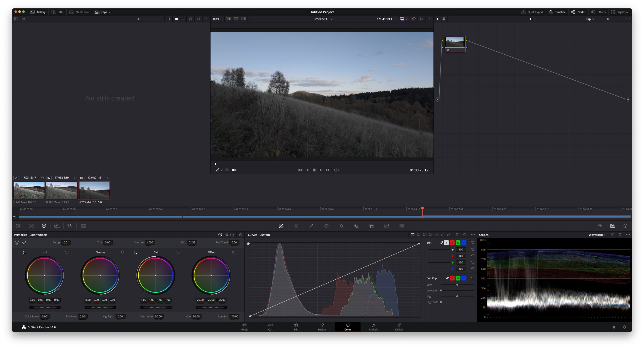Select the Qualifier eyedropper palette
This screenshot has width=644, height=348.
coord(311,226)
